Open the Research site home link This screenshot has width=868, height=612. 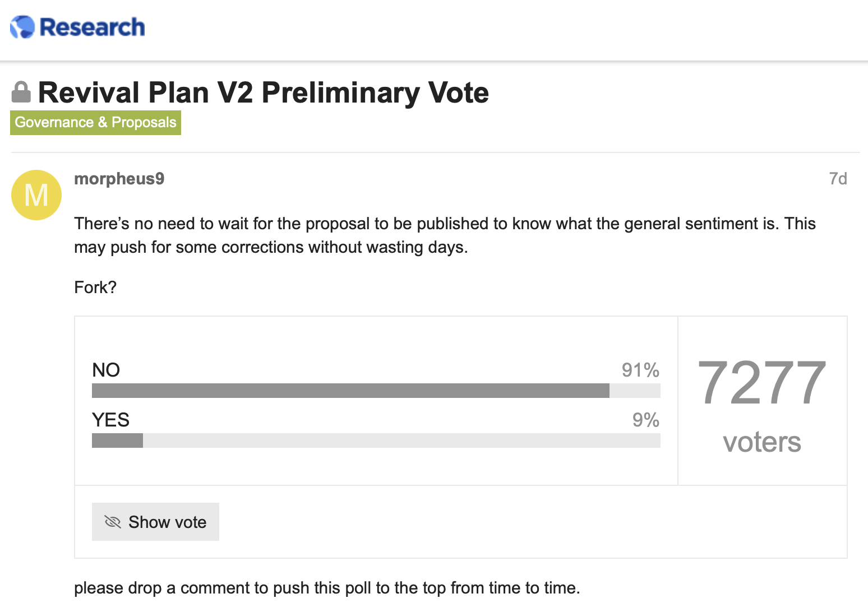click(77, 27)
